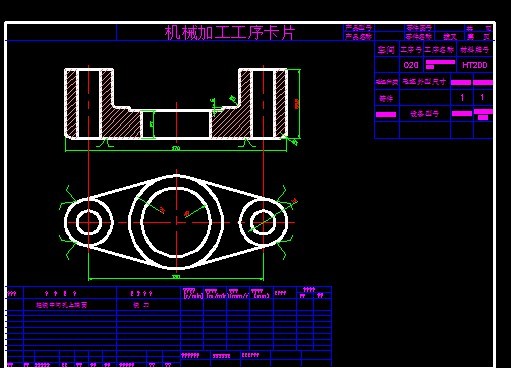The image size is (511, 368).
Task: Click the 毛坯外型尺寸 label cell
Action: pos(424,82)
